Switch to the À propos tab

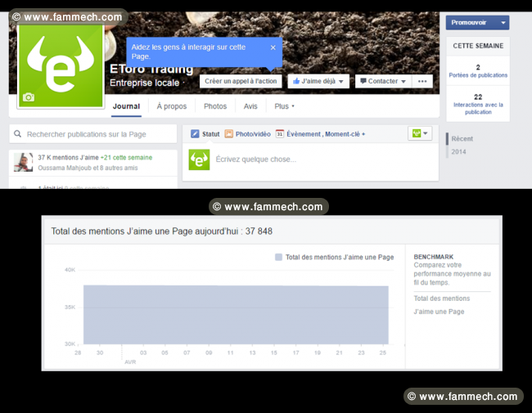click(172, 106)
